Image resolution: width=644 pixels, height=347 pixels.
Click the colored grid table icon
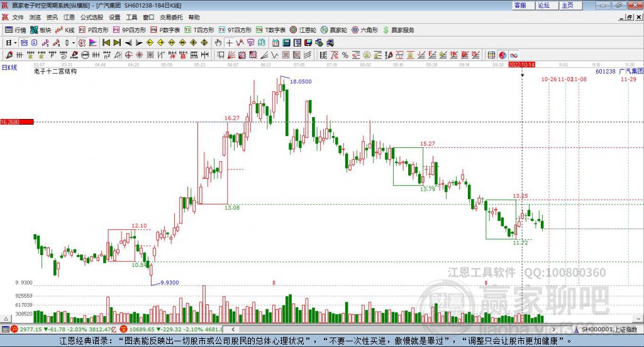tap(491, 55)
